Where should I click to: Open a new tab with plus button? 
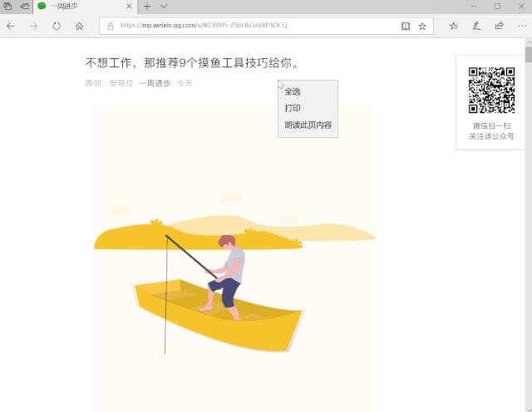pyautogui.click(x=147, y=6)
